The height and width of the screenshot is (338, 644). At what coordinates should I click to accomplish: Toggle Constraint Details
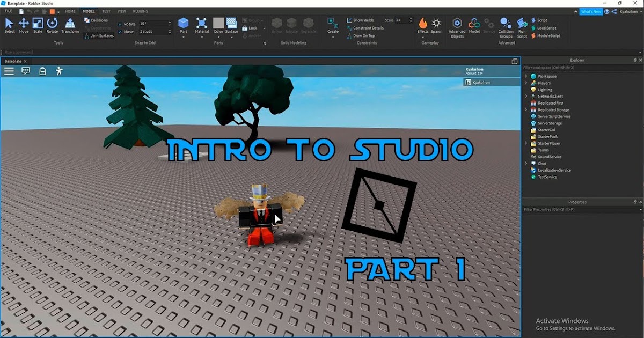(x=365, y=28)
